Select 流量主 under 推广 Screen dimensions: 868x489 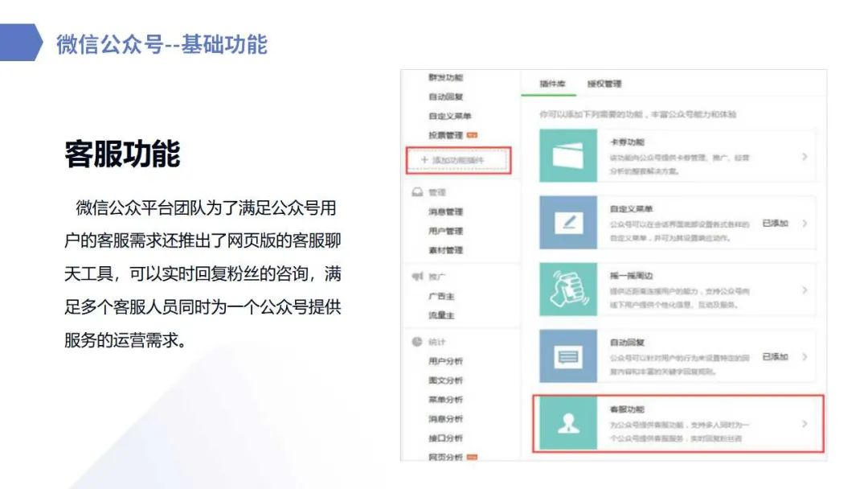(441, 315)
